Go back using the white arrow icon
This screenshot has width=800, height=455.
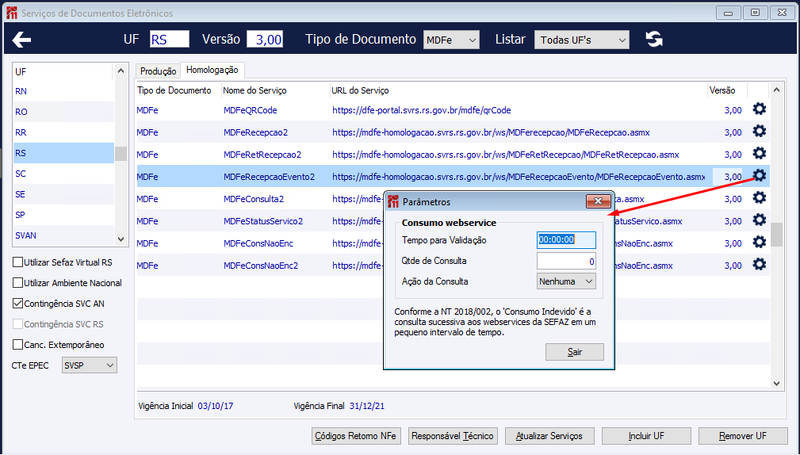coord(22,39)
